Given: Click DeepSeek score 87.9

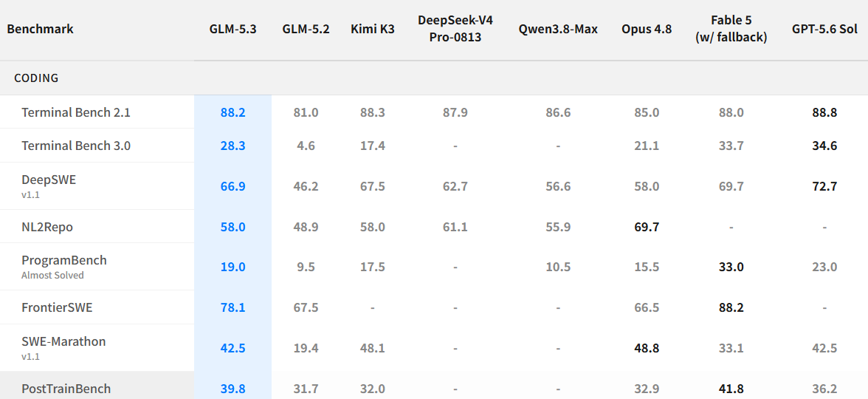Looking at the screenshot, I should point(455,112).
